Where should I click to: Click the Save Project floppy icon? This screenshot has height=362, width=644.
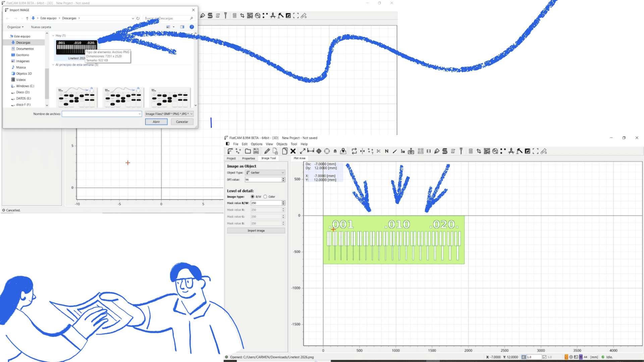[x=256, y=151]
